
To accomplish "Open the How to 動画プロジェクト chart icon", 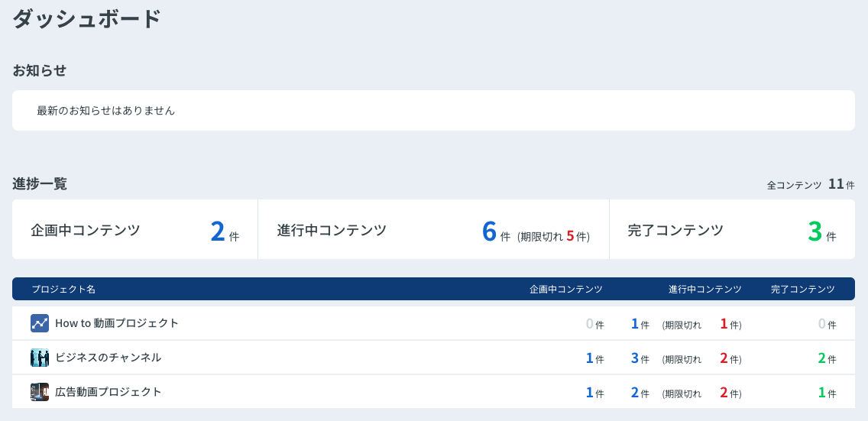I will 40,323.
